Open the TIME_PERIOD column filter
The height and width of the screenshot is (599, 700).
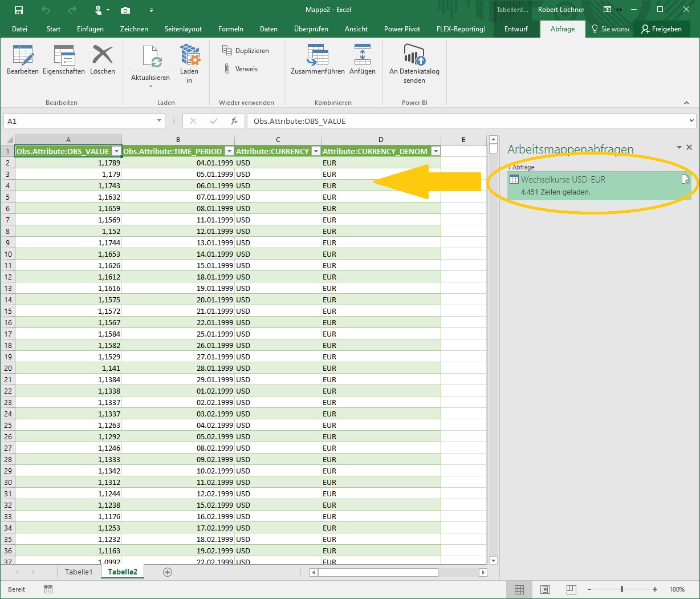229,151
